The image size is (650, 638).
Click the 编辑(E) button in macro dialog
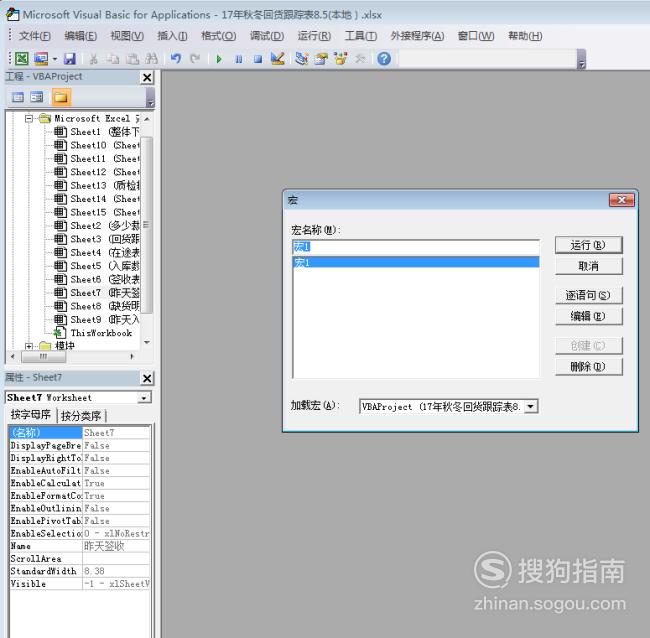pos(588,316)
